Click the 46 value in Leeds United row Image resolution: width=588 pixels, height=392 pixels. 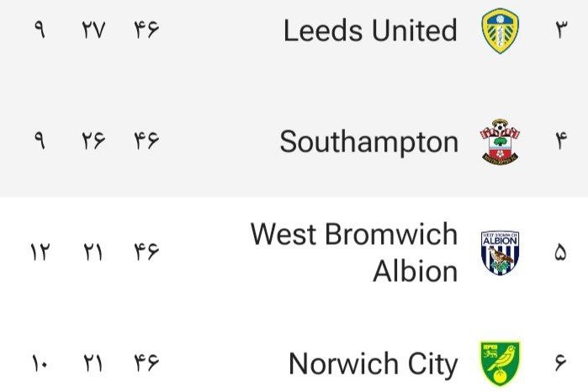coord(146,31)
